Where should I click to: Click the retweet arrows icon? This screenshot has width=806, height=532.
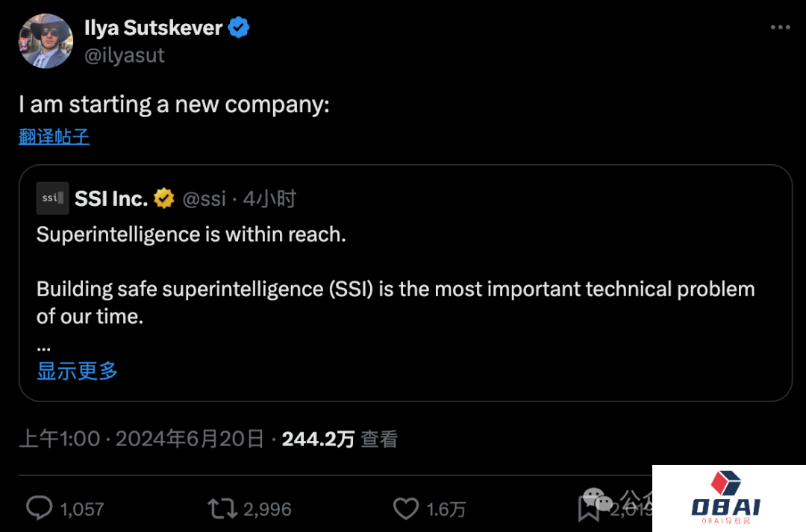pyautogui.click(x=221, y=508)
